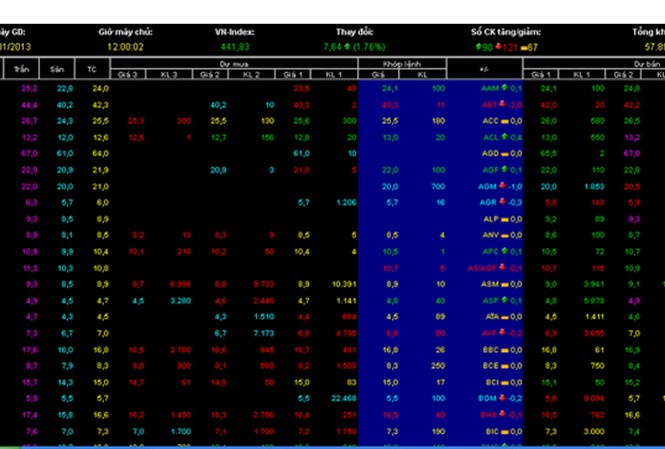Click the yellow flat marker beside BCI

(x=505, y=383)
